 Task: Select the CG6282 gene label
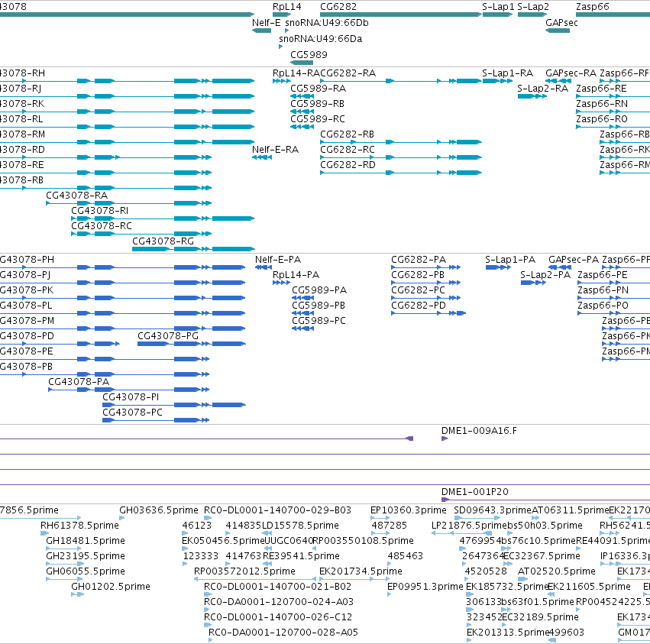[x=338, y=7]
